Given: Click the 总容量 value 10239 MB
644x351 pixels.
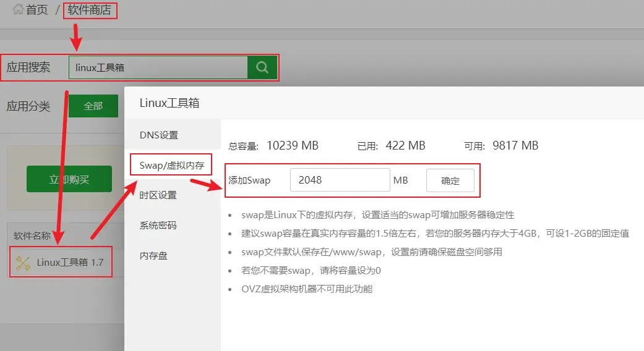Looking at the screenshot, I should (x=293, y=146).
